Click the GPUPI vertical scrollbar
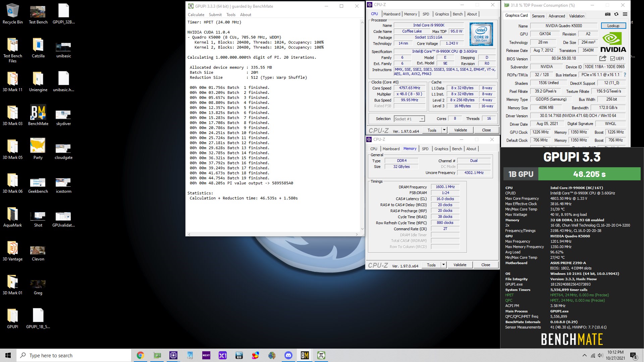This screenshot has width=644, height=362. (x=362, y=126)
